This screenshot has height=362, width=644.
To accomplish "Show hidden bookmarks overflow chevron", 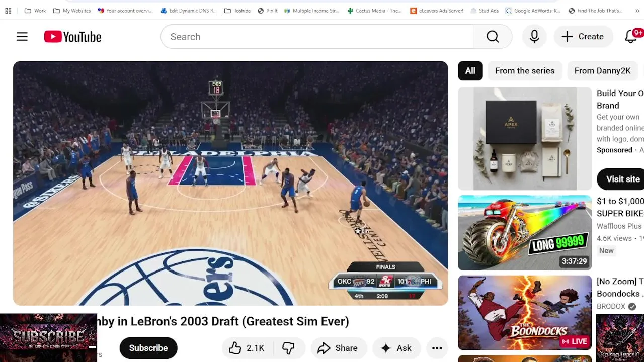I will point(637,11).
